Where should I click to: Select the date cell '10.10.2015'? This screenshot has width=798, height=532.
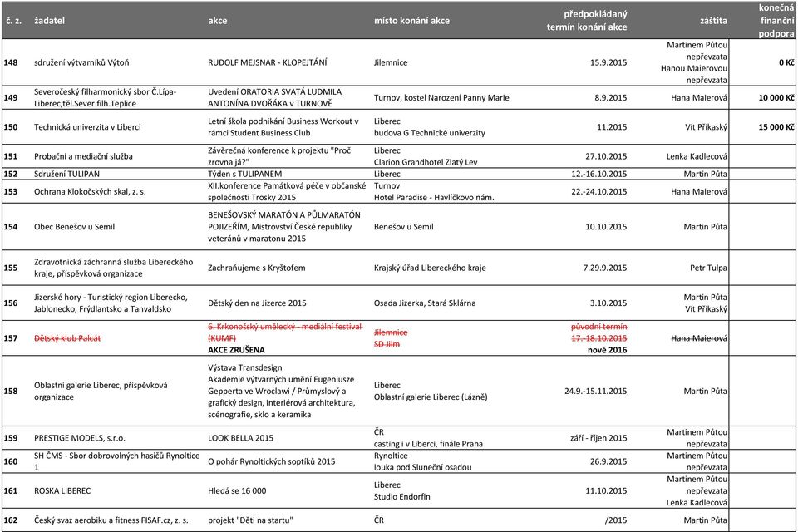click(x=606, y=227)
